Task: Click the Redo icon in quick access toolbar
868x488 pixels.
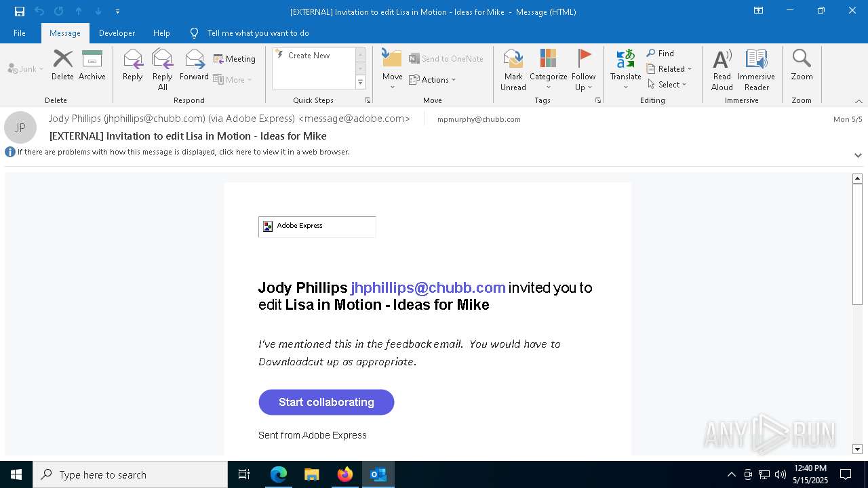Action: tap(58, 12)
